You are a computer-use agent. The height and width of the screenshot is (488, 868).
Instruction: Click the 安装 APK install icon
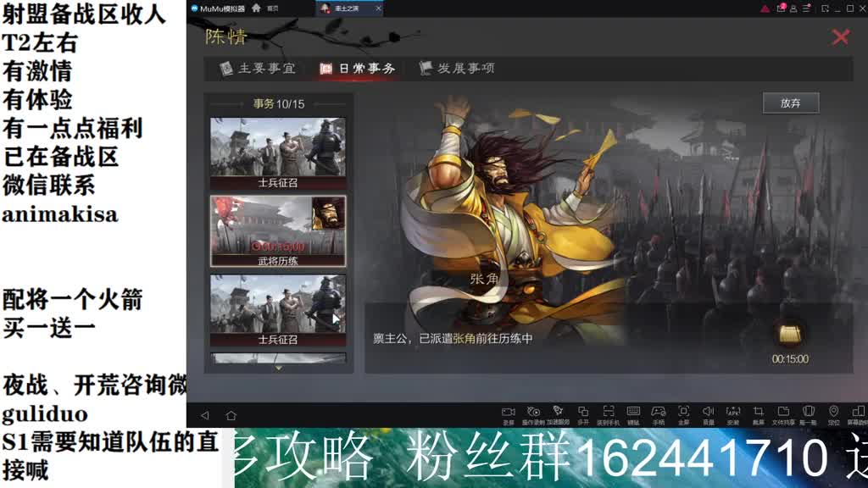[733, 412]
